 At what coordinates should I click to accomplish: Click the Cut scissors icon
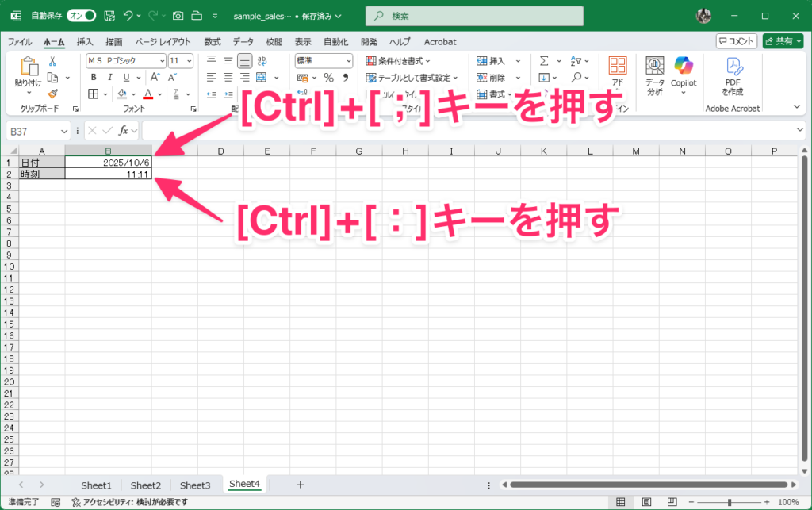point(52,61)
